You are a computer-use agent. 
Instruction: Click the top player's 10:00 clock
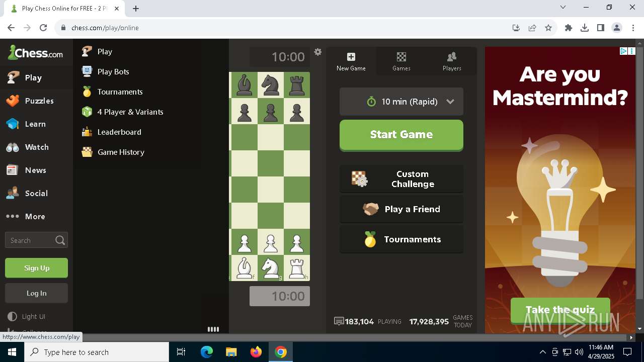point(280,57)
